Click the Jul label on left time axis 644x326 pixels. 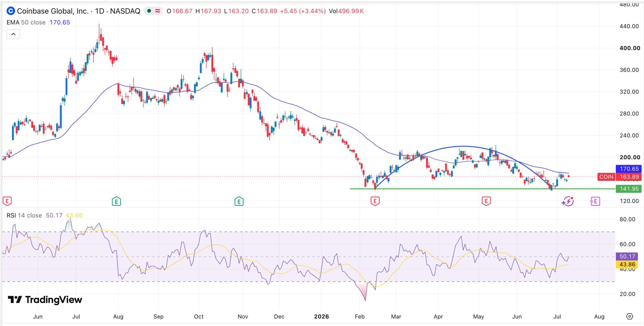click(76, 316)
